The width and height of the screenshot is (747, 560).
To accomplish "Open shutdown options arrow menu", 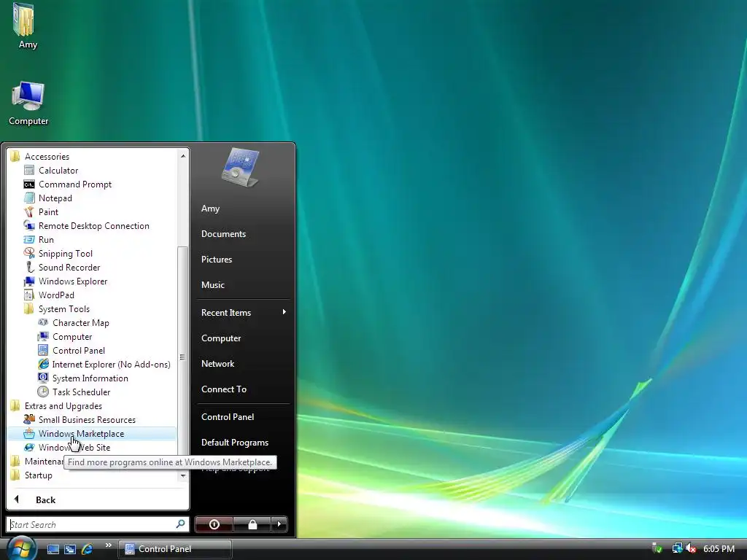I will click(279, 524).
